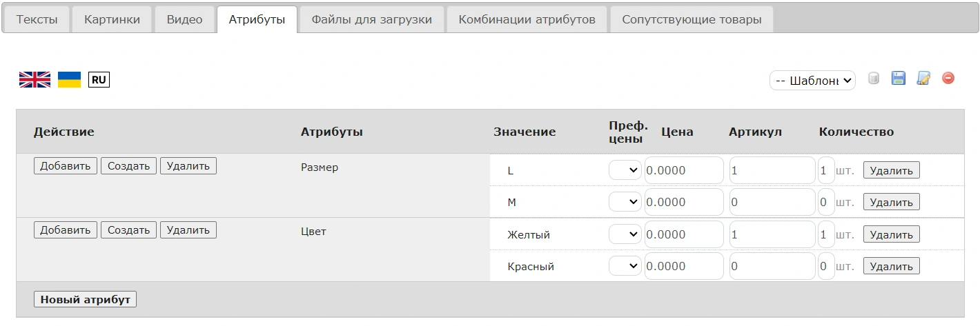980x326 pixels.
Task: Delete the Красный value row
Action: (x=891, y=267)
